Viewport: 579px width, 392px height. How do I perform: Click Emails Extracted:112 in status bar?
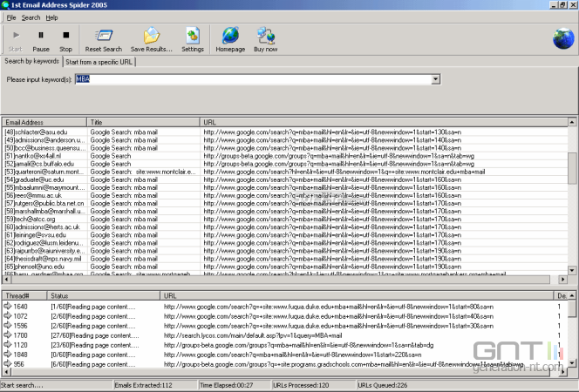coord(143,385)
